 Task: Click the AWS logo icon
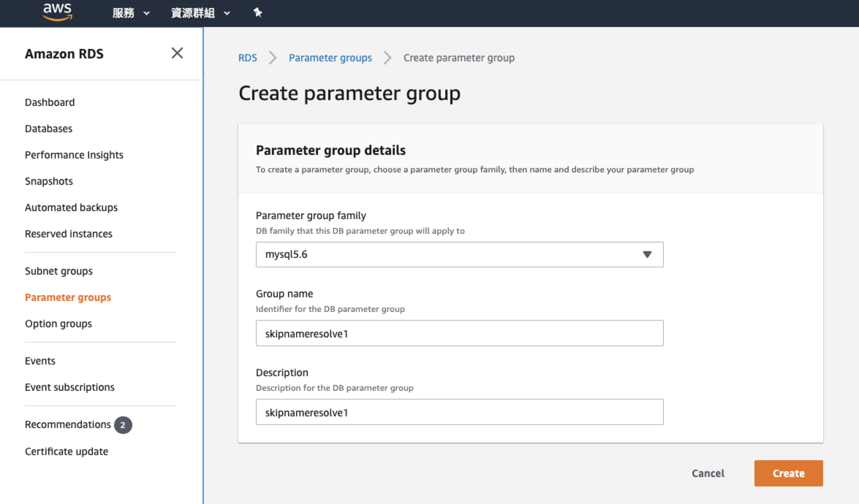57,12
